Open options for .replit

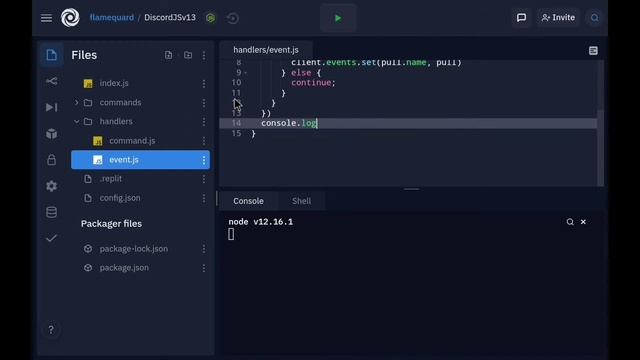(x=204, y=179)
